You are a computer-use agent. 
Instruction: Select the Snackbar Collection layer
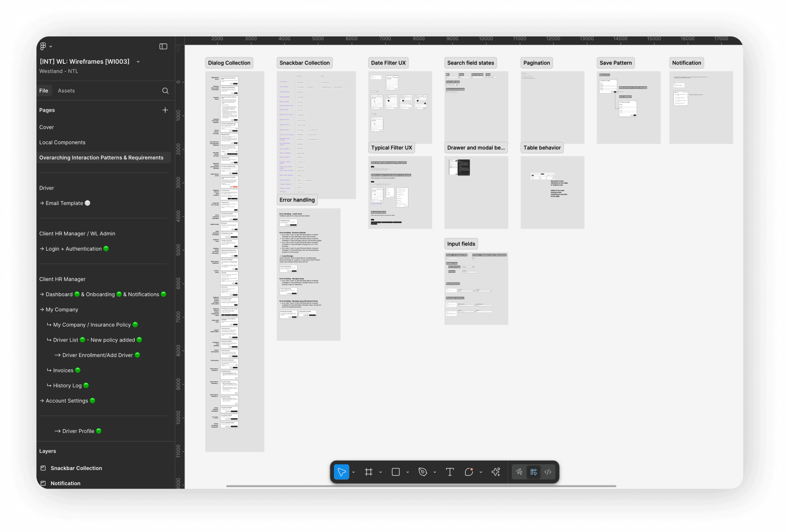76,468
